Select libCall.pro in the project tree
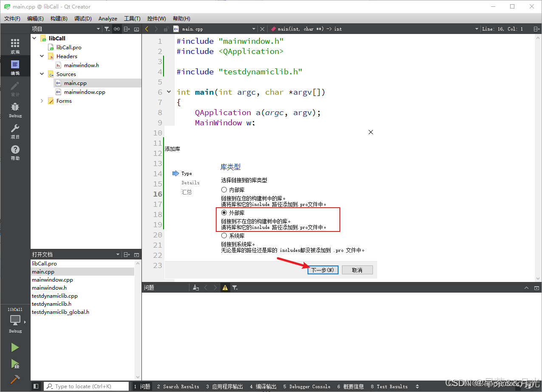The width and height of the screenshot is (542, 392). coord(69,47)
